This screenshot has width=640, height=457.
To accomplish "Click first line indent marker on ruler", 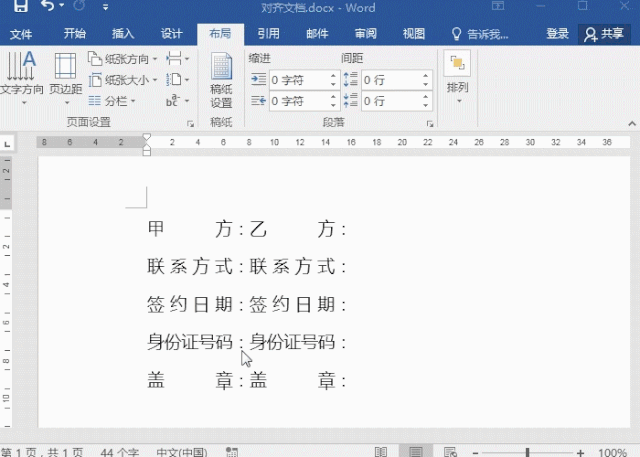I will coord(147,137).
